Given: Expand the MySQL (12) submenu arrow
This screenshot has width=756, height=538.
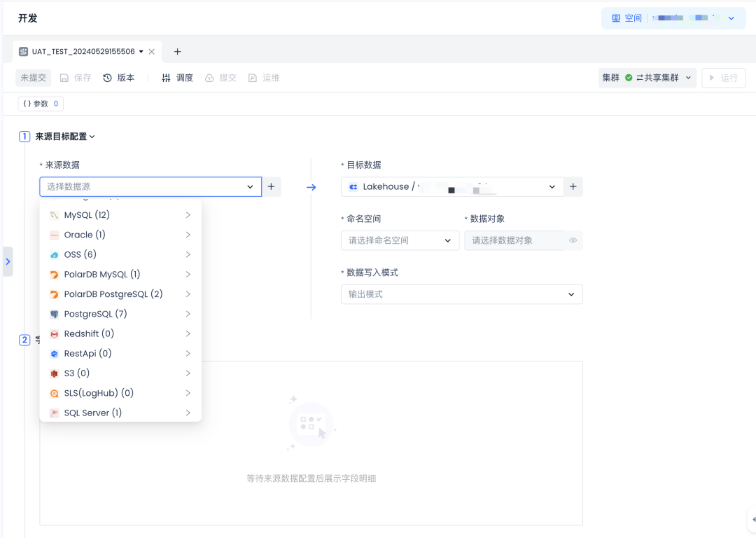Looking at the screenshot, I should tap(188, 215).
